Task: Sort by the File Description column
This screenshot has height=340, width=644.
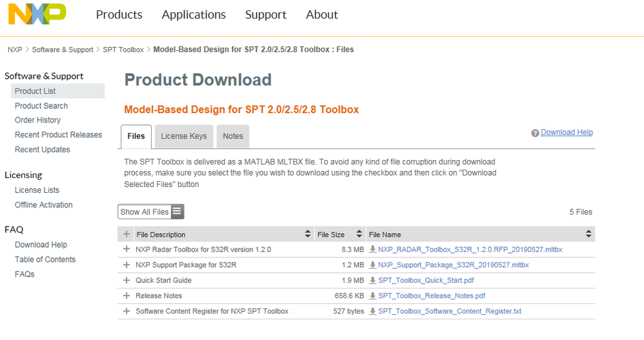Action: tap(307, 234)
